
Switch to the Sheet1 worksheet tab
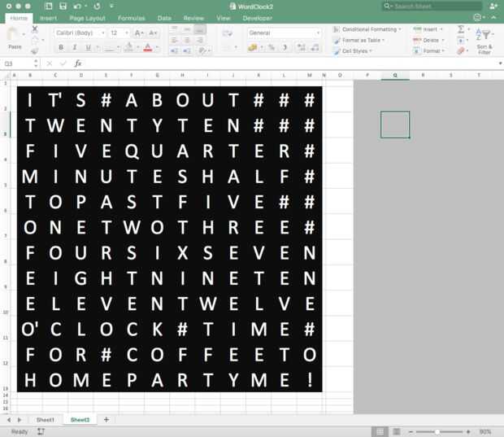coord(46,420)
